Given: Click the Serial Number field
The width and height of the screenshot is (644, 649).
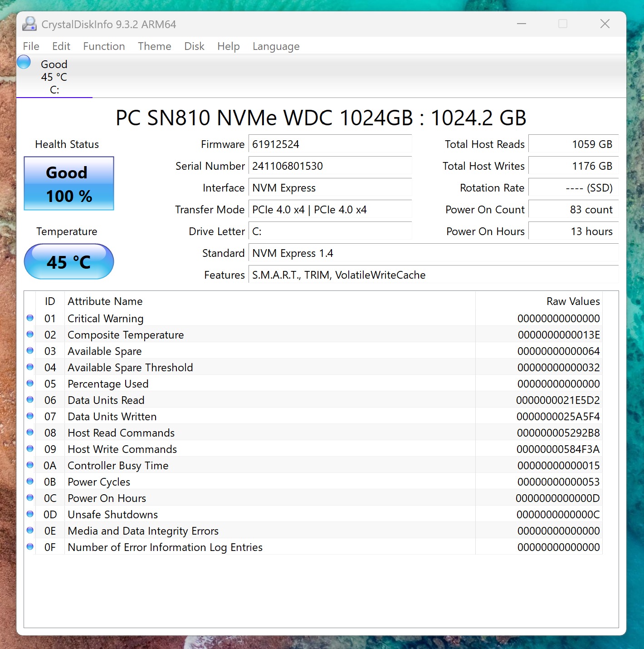Looking at the screenshot, I should 330,166.
